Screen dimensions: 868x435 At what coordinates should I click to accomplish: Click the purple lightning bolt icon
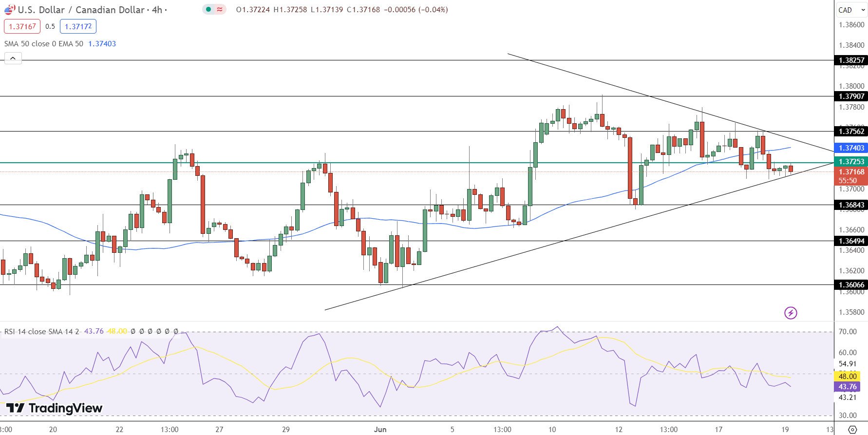[x=791, y=313]
